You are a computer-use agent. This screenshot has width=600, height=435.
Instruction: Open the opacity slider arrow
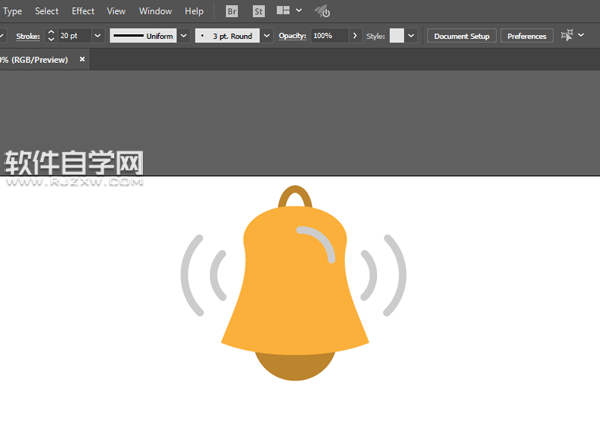[355, 36]
